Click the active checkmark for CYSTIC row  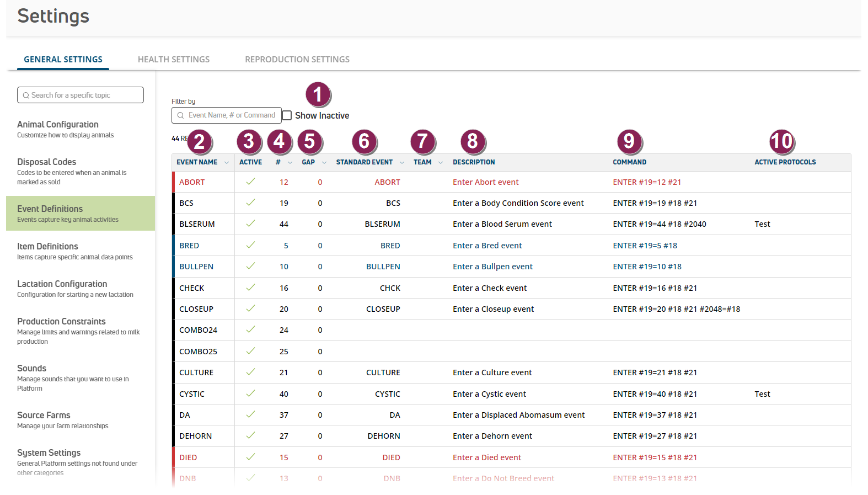[250, 393]
